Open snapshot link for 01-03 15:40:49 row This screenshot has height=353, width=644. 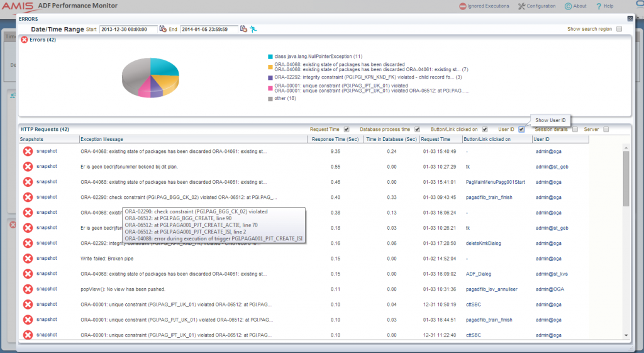47,151
